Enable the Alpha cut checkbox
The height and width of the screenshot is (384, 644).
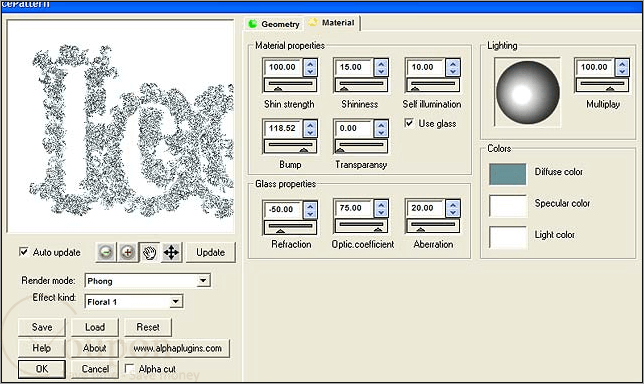[129, 368]
